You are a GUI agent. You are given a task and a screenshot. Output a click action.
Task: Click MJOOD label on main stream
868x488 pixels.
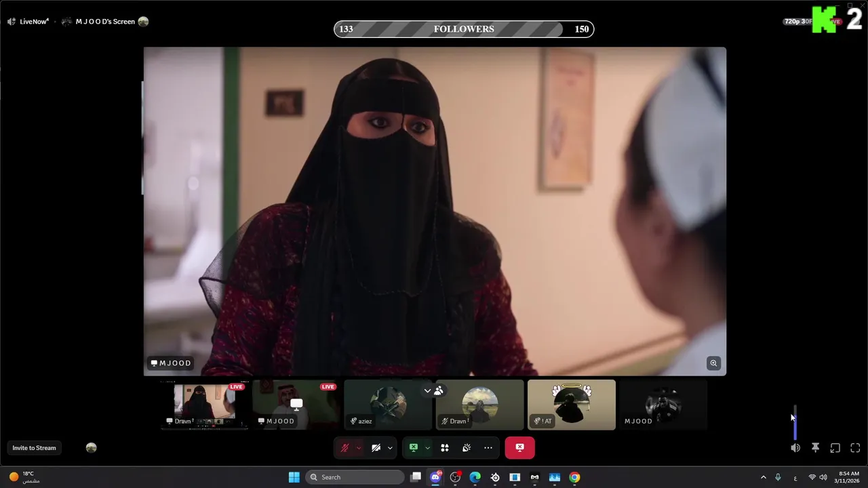pos(171,363)
